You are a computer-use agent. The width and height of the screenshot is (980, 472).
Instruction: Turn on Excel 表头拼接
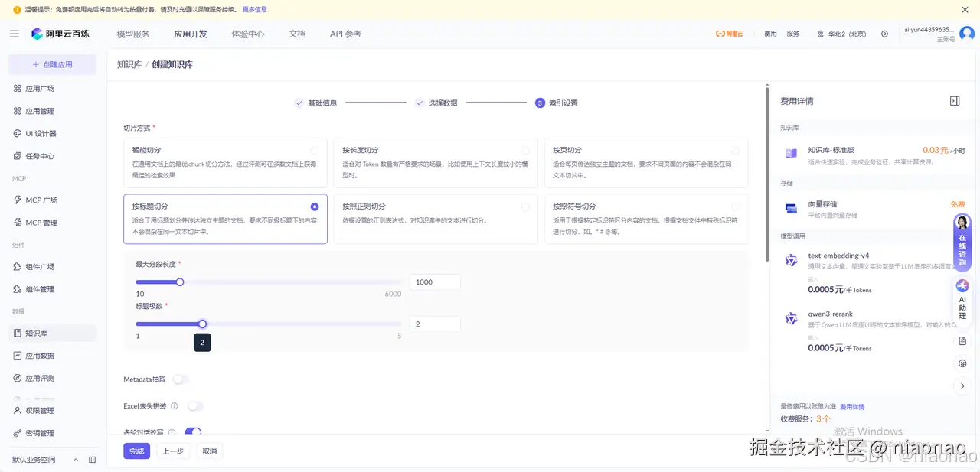[196, 405]
